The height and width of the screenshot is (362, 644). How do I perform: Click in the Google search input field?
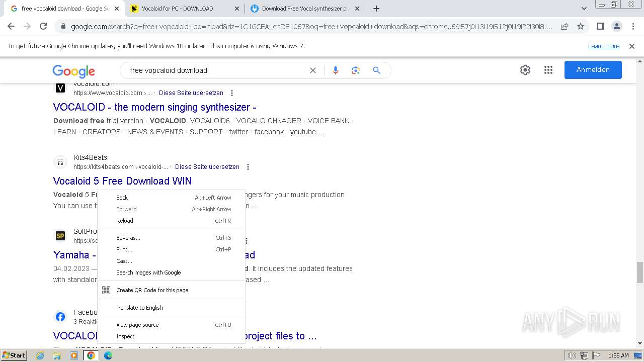click(x=216, y=70)
